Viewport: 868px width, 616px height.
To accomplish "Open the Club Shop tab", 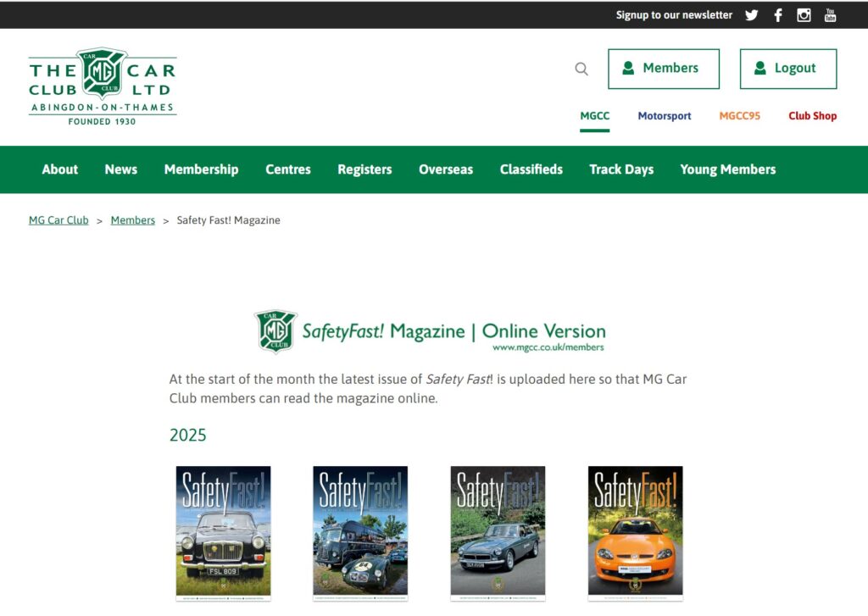I will 812,116.
